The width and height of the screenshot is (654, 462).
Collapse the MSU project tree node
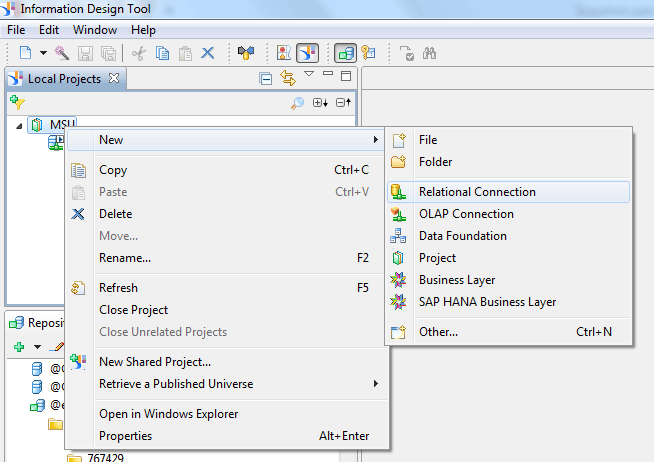[x=19, y=126]
